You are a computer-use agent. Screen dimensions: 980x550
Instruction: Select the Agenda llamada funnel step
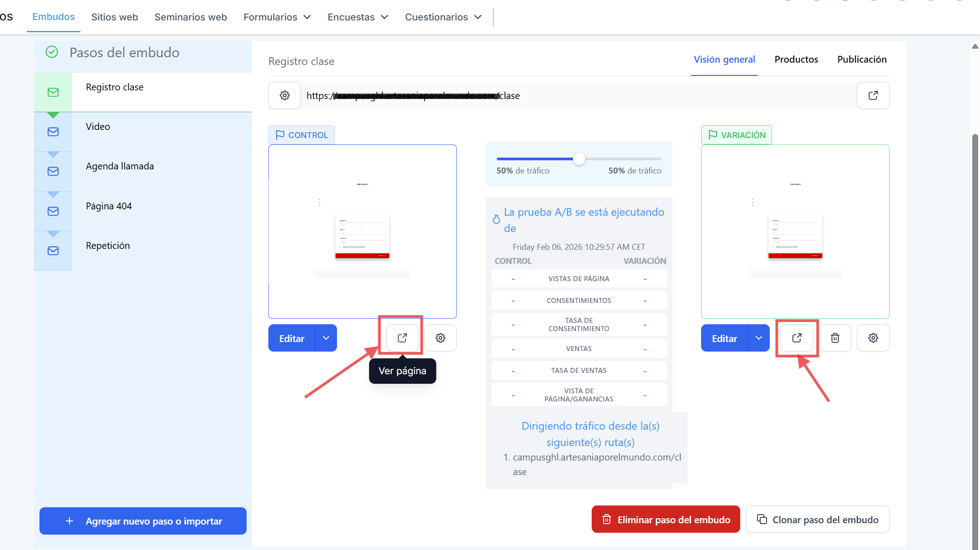pos(120,166)
